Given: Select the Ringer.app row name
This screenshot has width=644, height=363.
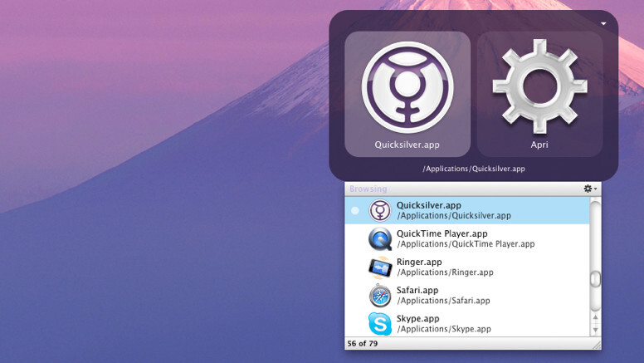Looking at the screenshot, I should [419, 262].
